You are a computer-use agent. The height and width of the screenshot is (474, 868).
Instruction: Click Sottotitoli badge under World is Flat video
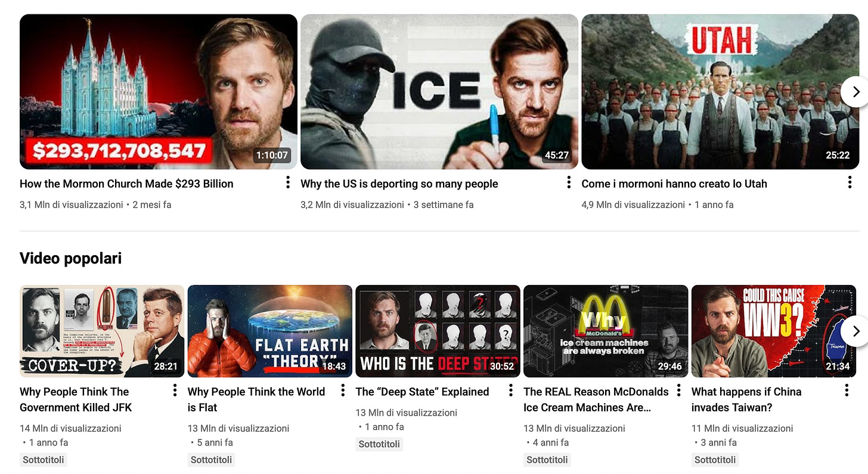point(212,460)
